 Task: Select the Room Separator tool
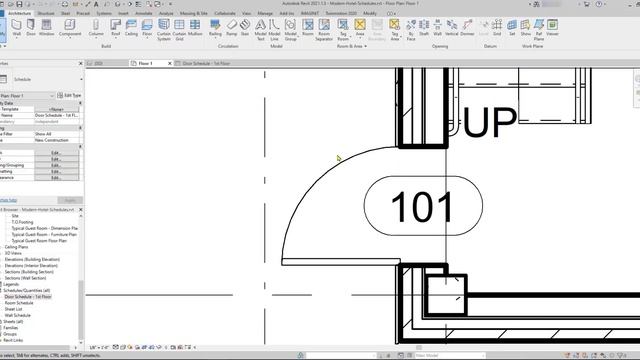coord(324,30)
